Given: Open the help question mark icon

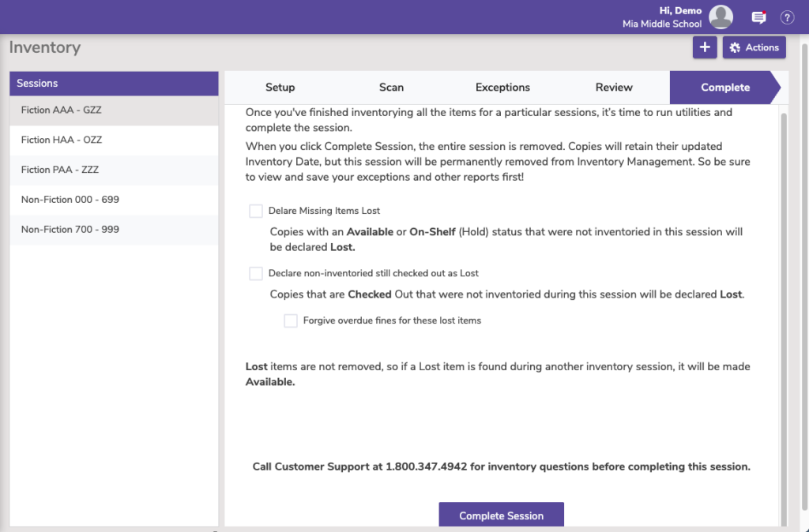Looking at the screenshot, I should click(787, 17).
